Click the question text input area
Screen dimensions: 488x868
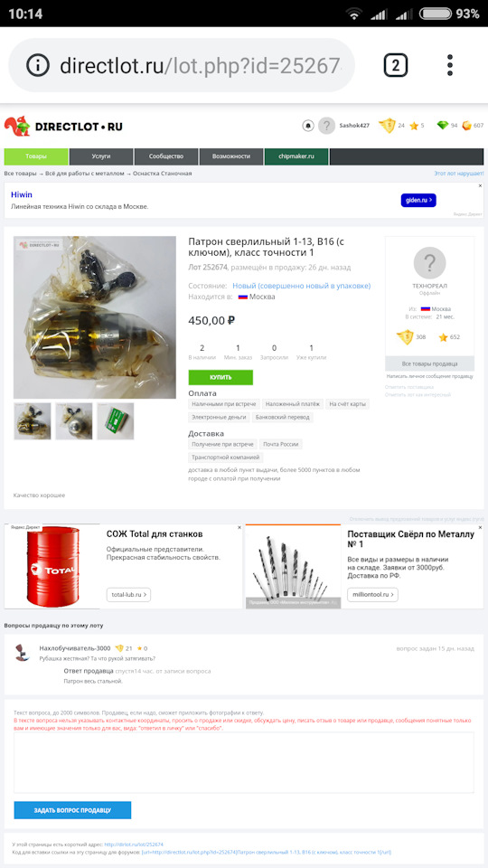pos(243,762)
